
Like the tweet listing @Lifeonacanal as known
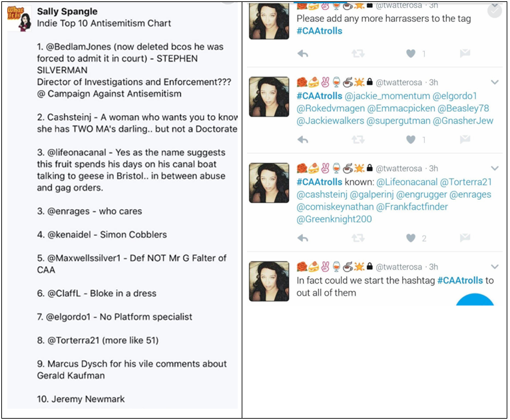pyautogui.click(x=411, y=238)
